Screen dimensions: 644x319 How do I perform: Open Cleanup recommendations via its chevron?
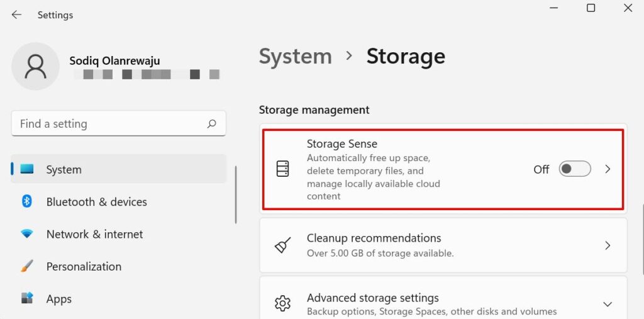coord(608,245)
